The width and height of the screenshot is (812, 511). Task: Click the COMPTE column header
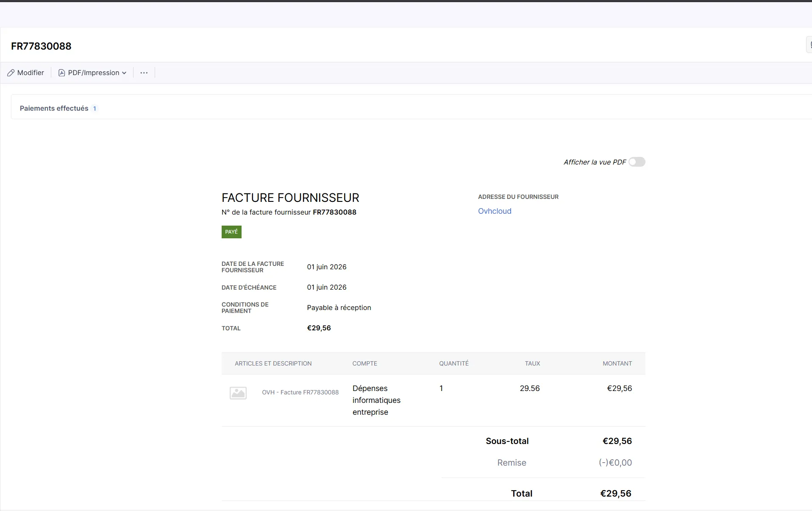(364, 363)
